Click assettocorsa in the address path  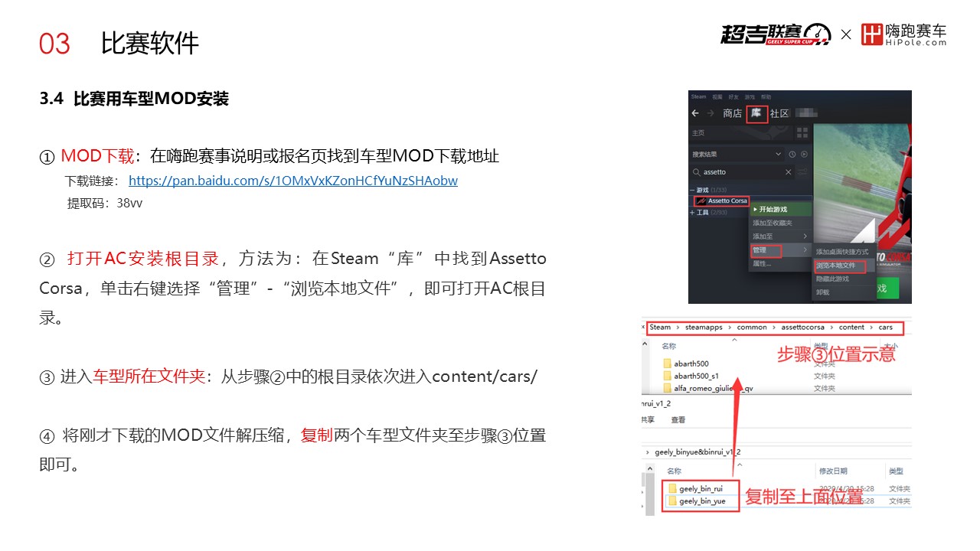(802, 328)
